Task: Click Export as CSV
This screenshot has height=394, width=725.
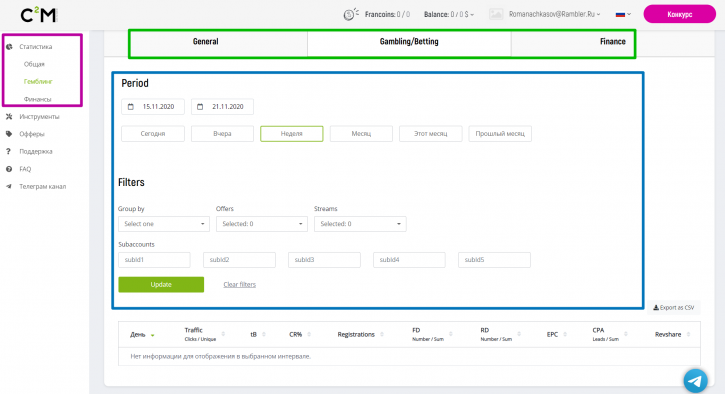Action: pyautogui.click(x=674, y=308)
